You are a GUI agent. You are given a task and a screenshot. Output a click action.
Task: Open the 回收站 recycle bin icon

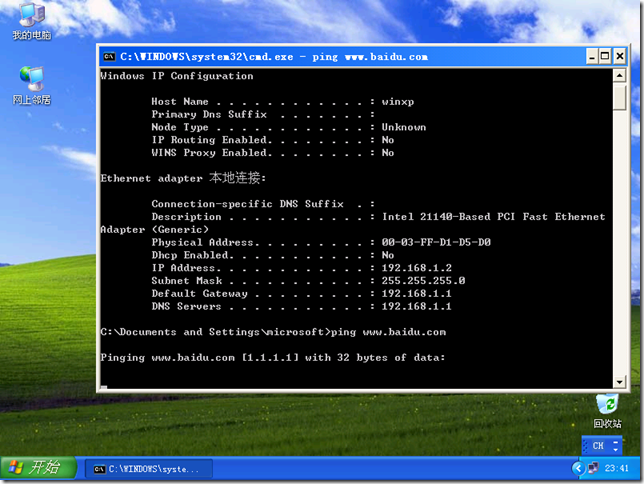click(x=607, y=411)
